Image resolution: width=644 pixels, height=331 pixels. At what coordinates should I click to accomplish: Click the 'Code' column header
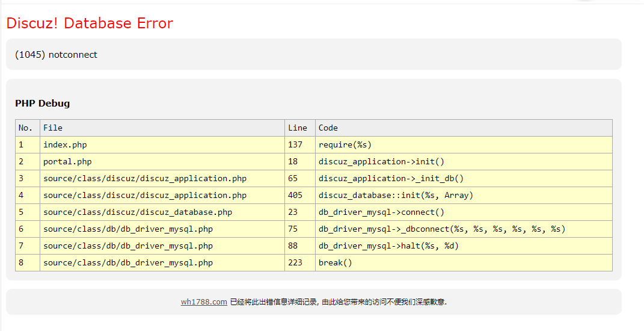[x=464, y=128]
